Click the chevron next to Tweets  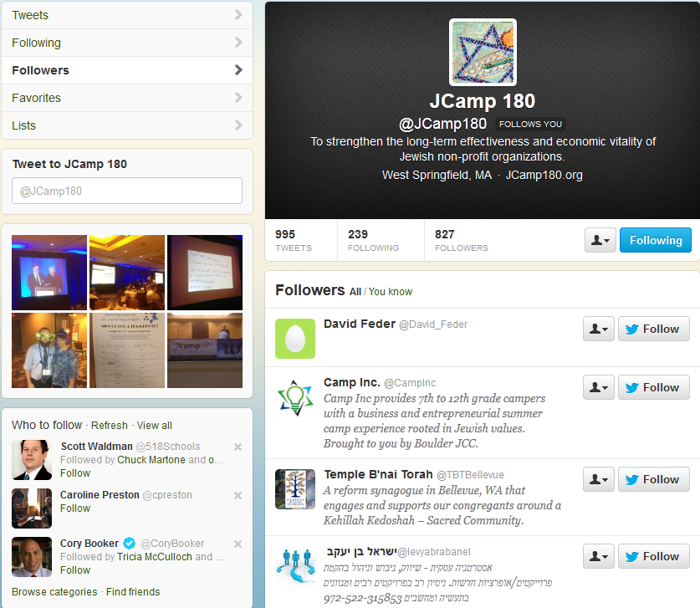point(238,15)
